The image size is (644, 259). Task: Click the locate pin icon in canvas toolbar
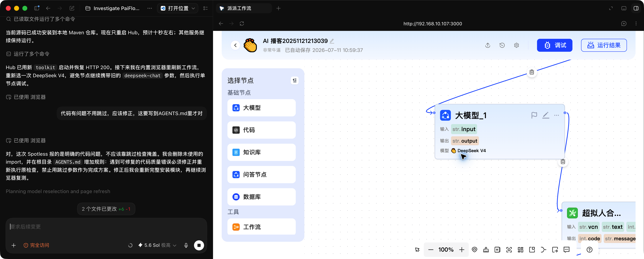click(x=474, y=249)
